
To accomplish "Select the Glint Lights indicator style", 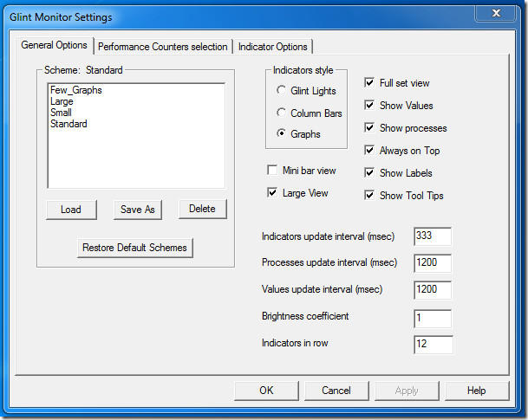I will [282, 91].
